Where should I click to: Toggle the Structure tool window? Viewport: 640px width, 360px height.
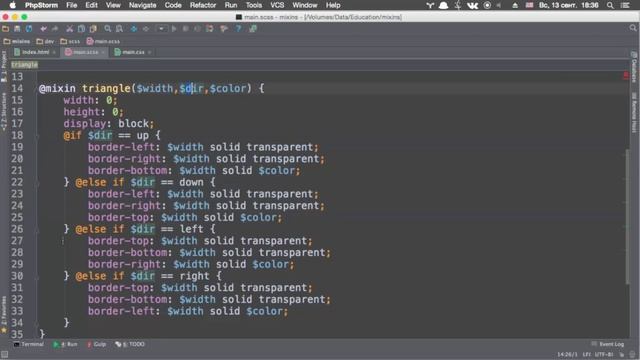4,111
